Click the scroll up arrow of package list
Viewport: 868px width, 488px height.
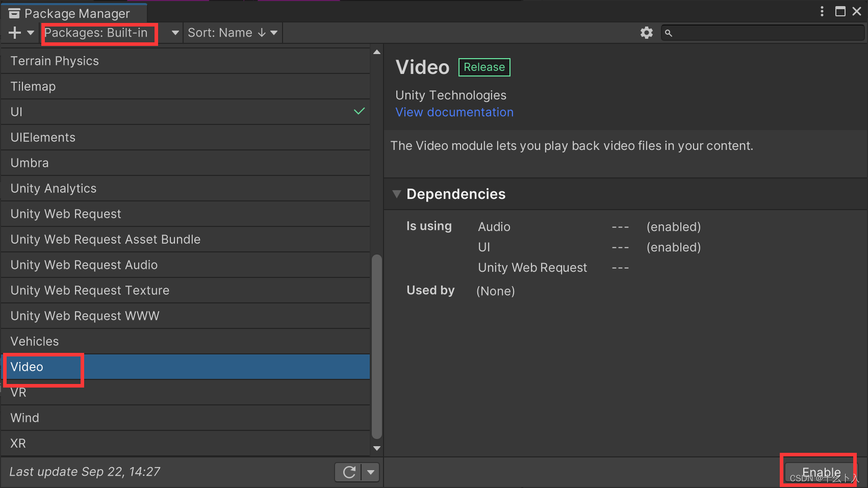tap(377, 52)
